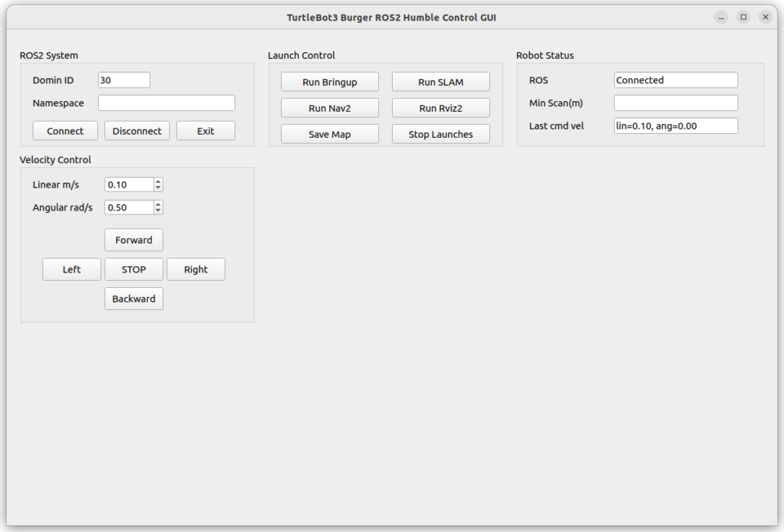This screenshot has width=784, height=532.
Task: Click Stop Launches button
Action: (x=440, y=134)
